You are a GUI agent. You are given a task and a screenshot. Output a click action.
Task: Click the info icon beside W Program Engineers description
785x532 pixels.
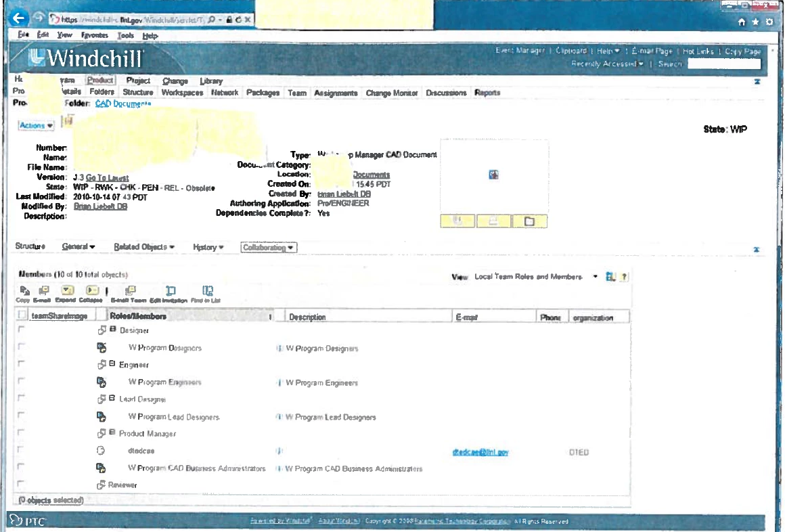tap(279, 382)
